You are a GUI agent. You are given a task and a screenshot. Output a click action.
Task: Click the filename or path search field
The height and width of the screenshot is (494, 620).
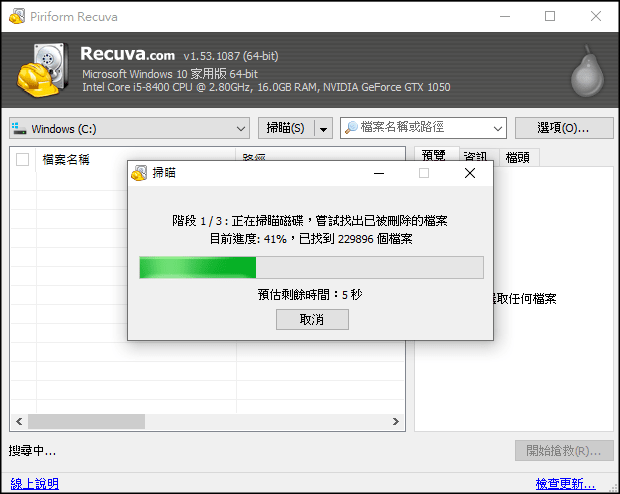tap(423, 128)
